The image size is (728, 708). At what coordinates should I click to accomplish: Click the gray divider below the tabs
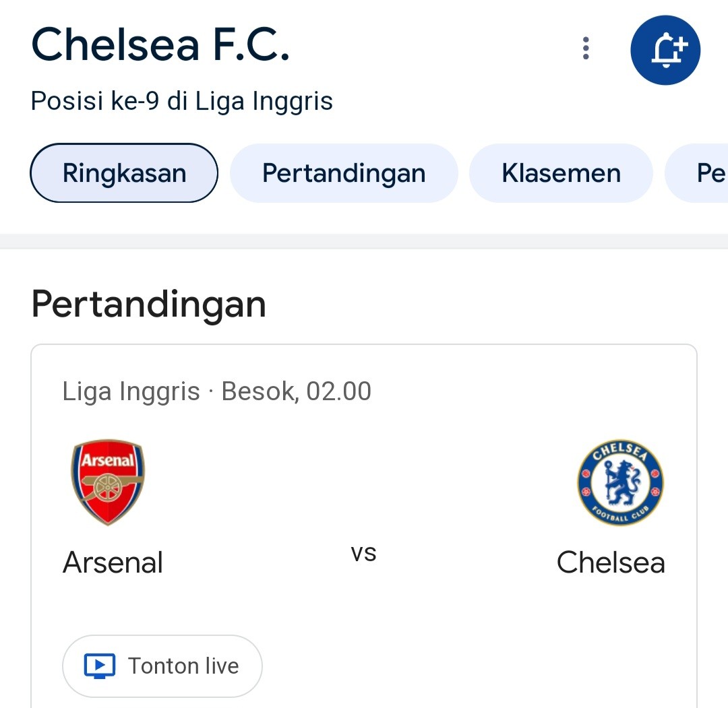(x=364, y=241)
